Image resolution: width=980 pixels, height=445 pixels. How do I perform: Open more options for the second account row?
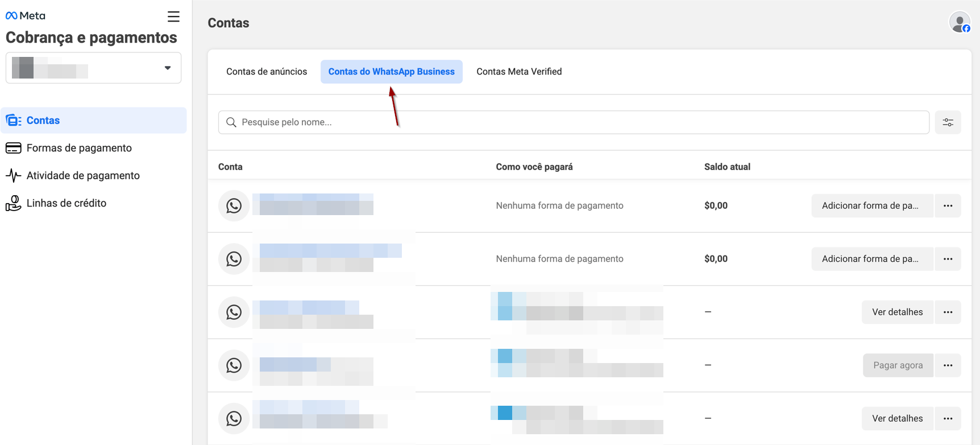(x=948, y=259)
